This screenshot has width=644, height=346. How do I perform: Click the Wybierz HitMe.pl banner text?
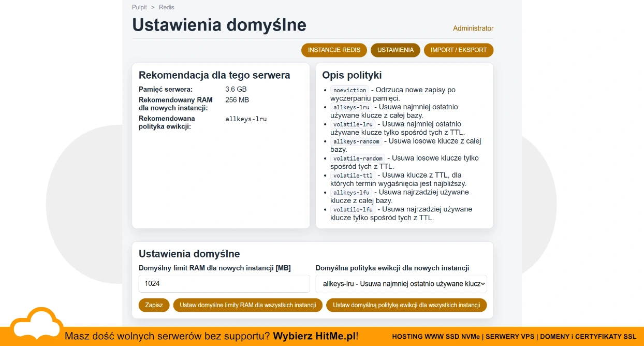coord(315,336)
